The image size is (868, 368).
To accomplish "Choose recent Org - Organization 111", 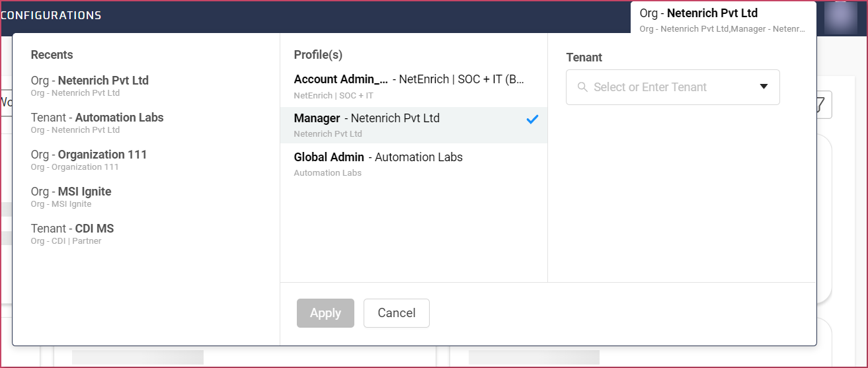I will click(x=89, y=160).
